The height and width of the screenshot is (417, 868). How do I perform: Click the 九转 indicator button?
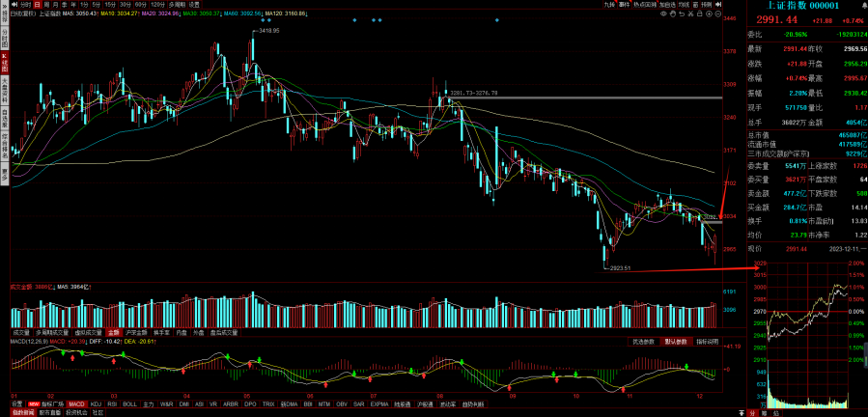tap(609, 5)
